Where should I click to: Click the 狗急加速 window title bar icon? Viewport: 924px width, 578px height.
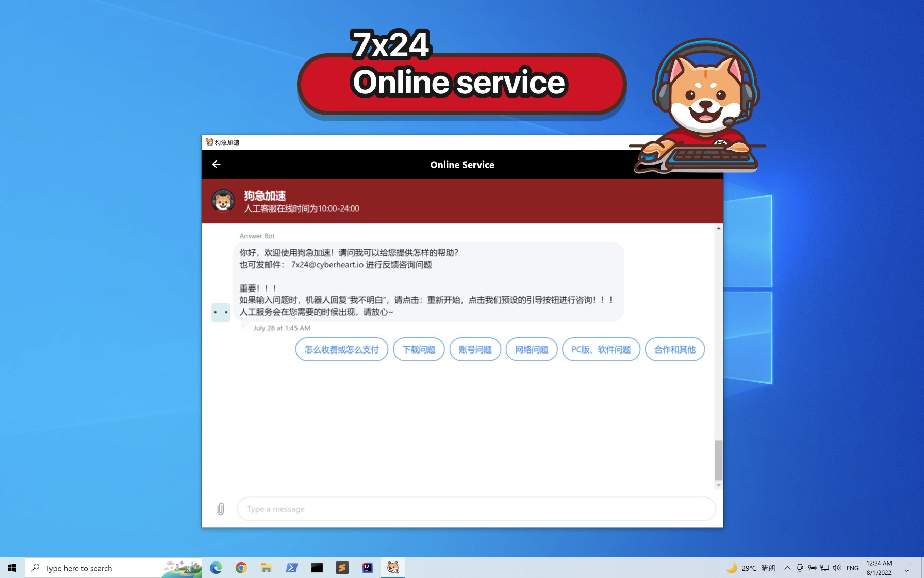[209, 142]
